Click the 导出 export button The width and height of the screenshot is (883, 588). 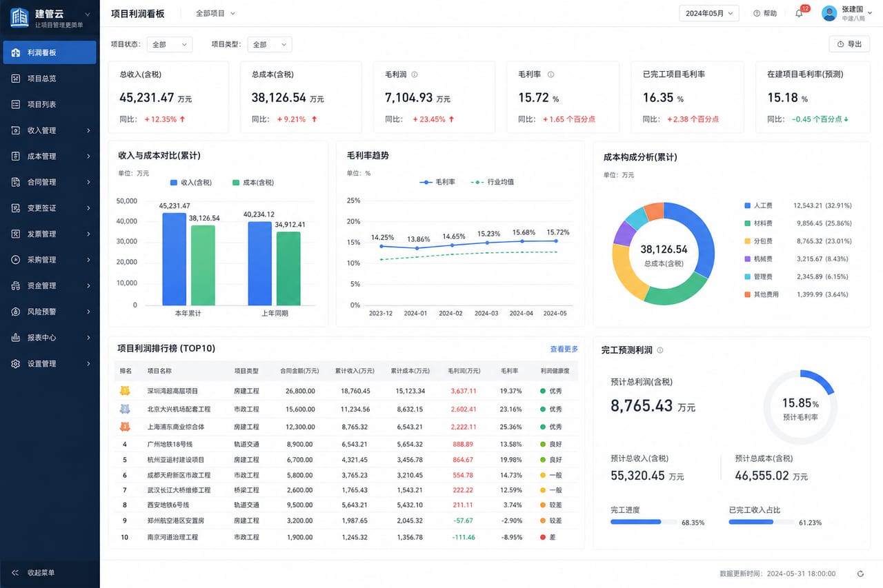pos(849,44)
